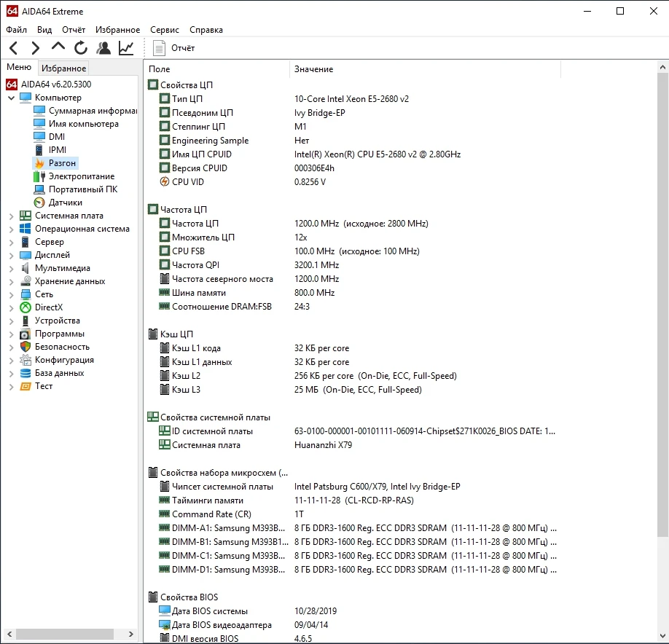Click the Мультимедиа speaker icon

coord(26,268)
